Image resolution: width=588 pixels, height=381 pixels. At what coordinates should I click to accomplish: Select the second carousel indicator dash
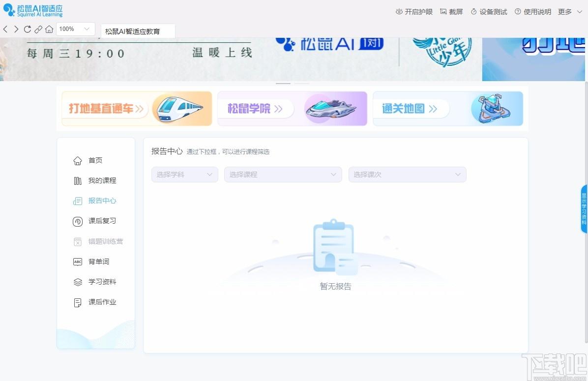click(x=301, y=83)
